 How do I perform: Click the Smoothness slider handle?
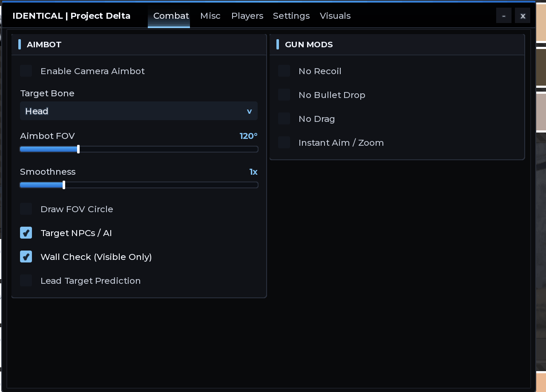[64, 185]
